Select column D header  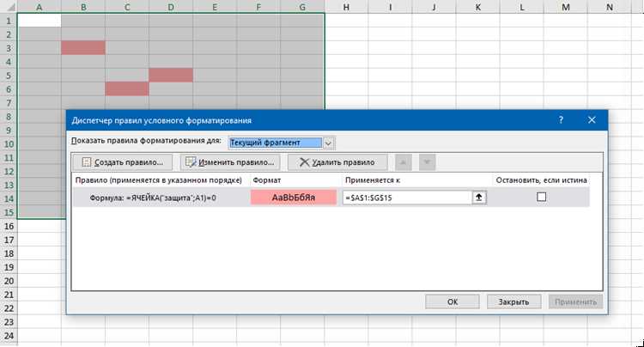[x=171, y=7]
